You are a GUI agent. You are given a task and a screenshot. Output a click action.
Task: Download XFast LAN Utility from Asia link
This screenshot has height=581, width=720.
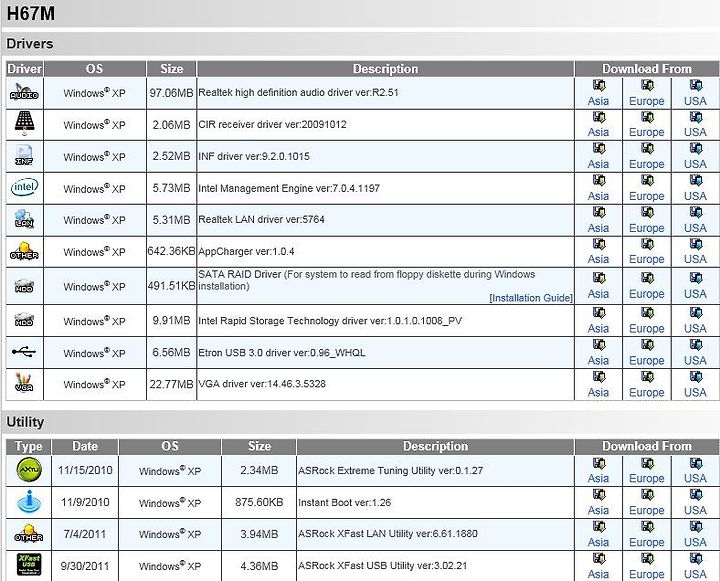(598, 542)
